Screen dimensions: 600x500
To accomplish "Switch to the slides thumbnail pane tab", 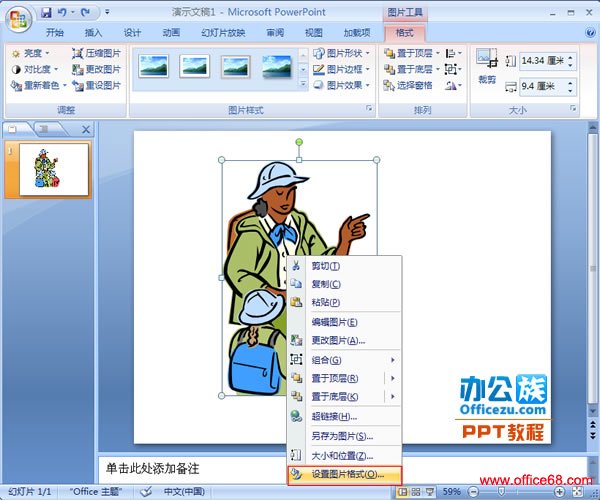I will tap(14, 129).
